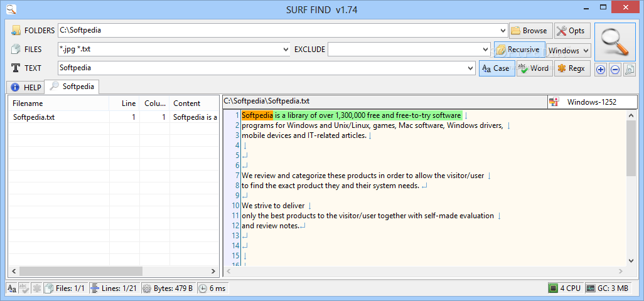Viewport: 644px width, 301px height.
Task: Click the preview pane scroll up arrow
Action: [x=631, y=115]
